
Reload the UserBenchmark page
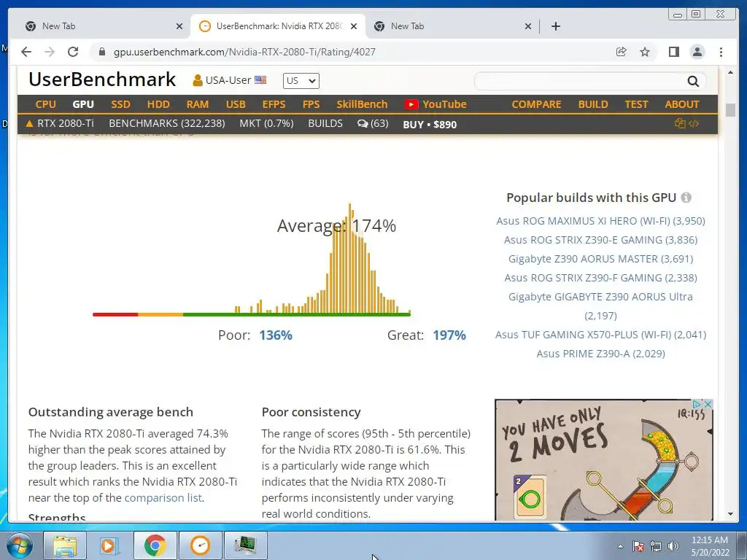(73, 52)
